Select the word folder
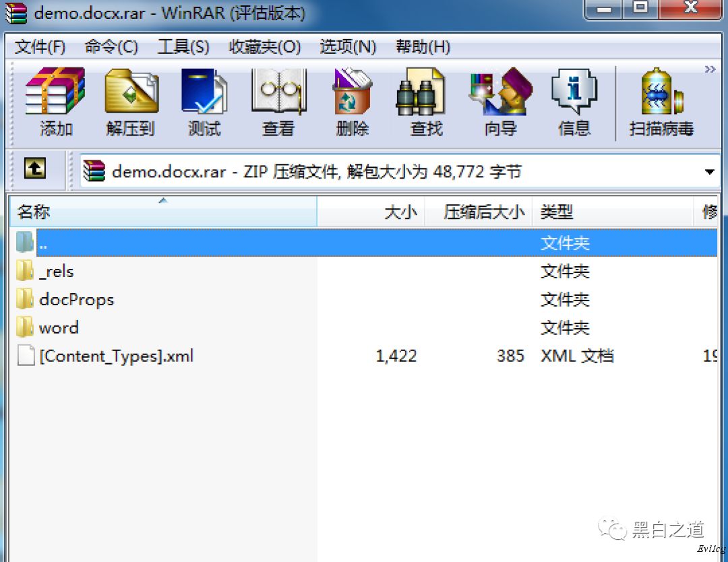 click(367, 328)
